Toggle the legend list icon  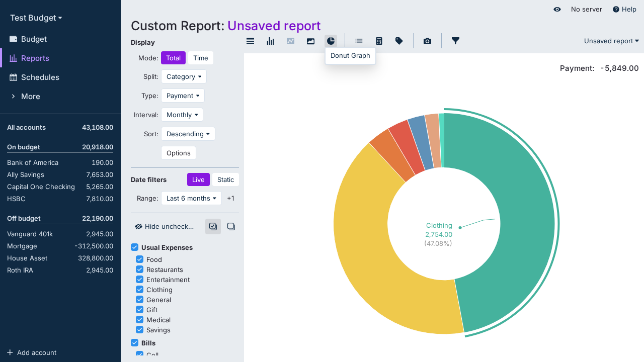359,41
